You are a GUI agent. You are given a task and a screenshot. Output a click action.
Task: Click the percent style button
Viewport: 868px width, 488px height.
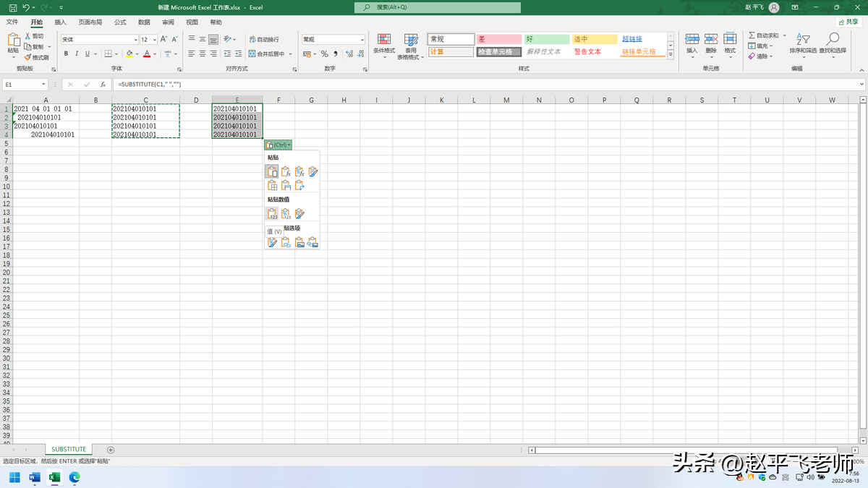tap(324, 53)
